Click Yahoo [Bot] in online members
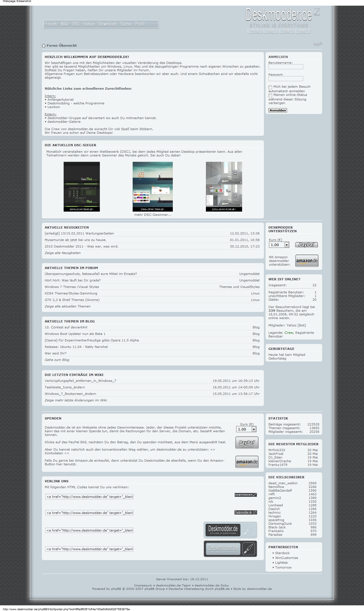 (x=296, y=325)
